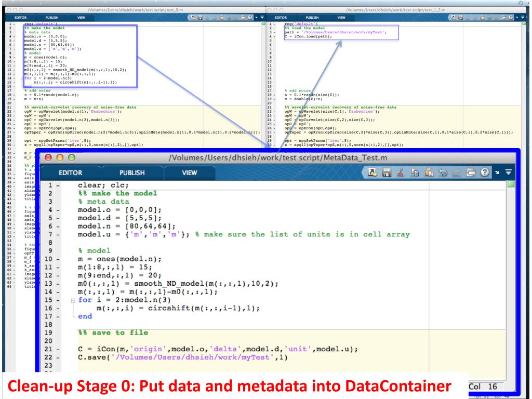
Task: Switch to VIEW tab in test_0.m window
Action: click(81, 17)
